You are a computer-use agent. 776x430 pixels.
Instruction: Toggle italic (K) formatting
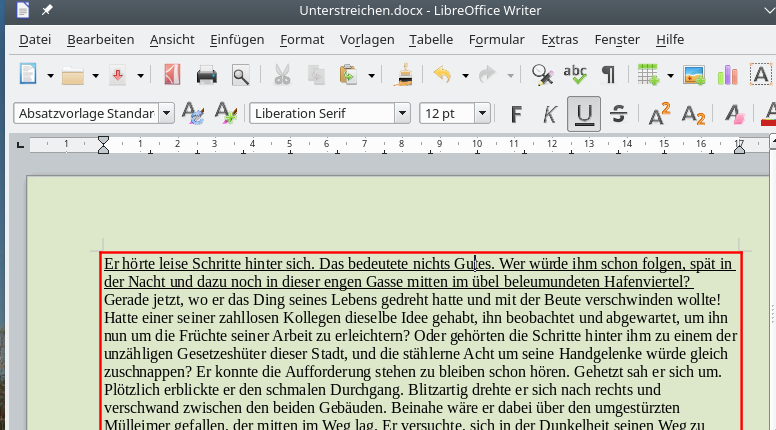click(550, 114)
